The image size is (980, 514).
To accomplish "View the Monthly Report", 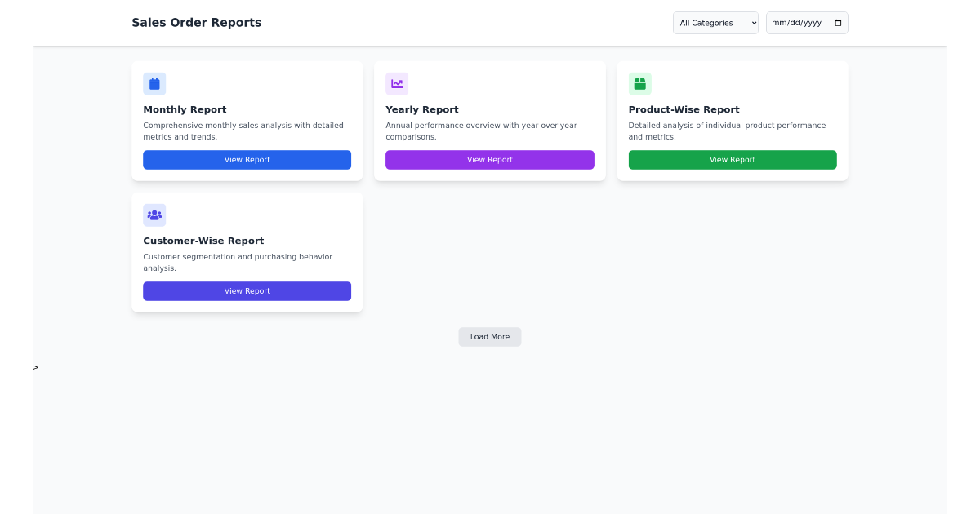I will pyautogui.click(x=247, y=160).
